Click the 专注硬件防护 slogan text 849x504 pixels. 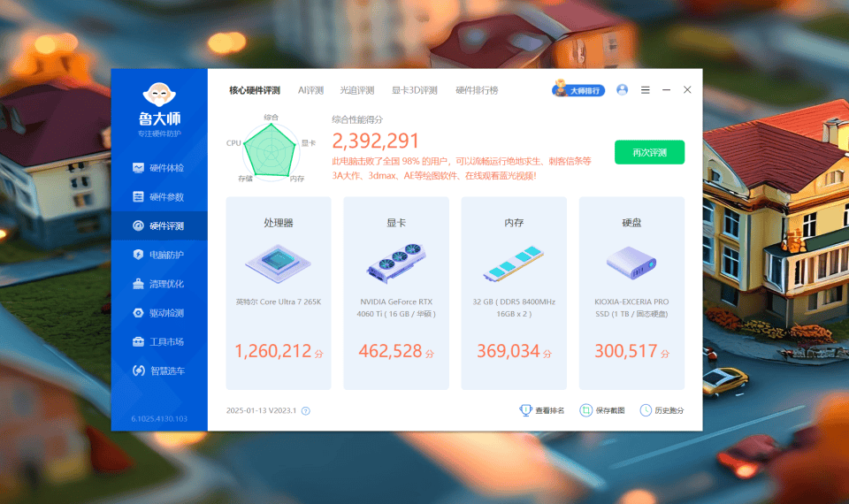click(159, 134)
